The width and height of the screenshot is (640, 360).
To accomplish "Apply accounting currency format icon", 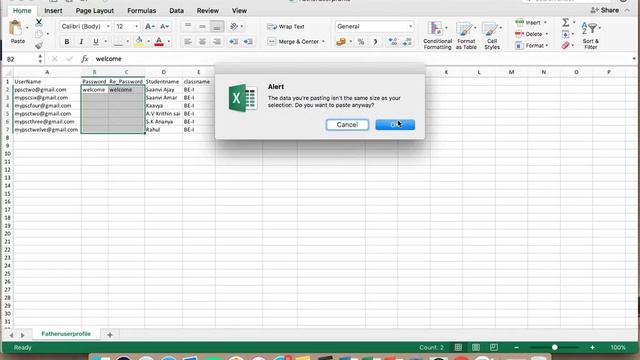I will (341, 42).
